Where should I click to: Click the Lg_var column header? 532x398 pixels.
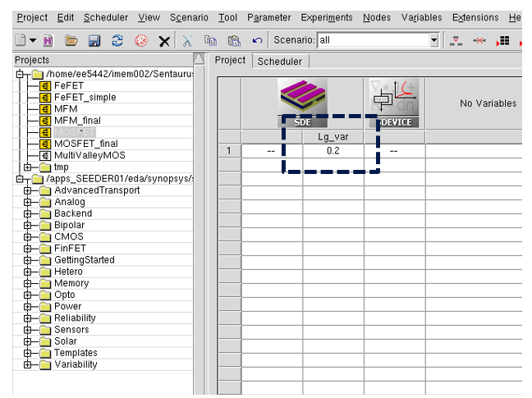pyautogui.click(x=333, y=137)
